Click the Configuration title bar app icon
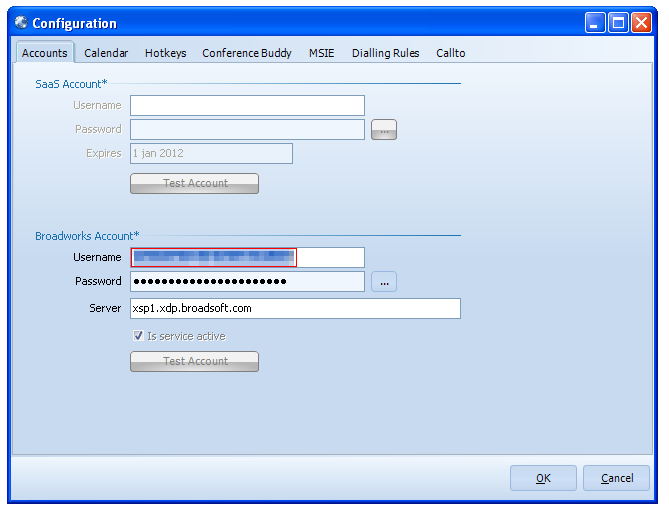The image size is (669, 512). pyautogui.click(x=20, y=23)
